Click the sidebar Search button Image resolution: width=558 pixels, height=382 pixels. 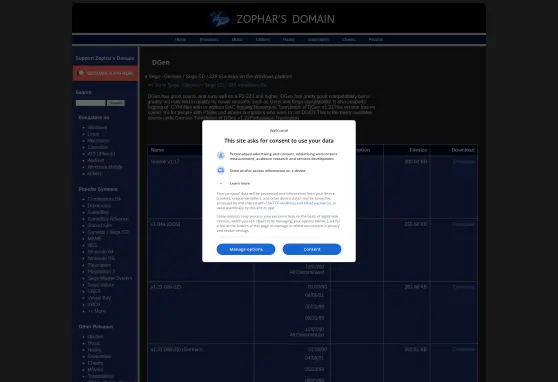pos(116,103)
